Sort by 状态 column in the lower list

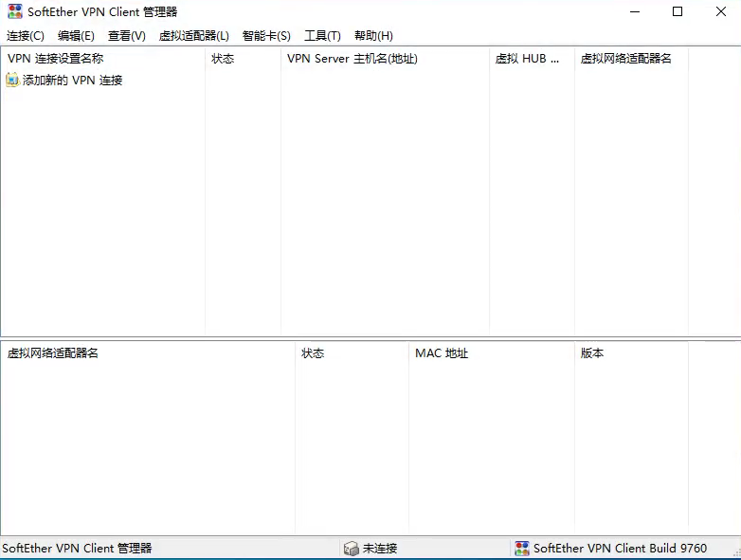352,353
